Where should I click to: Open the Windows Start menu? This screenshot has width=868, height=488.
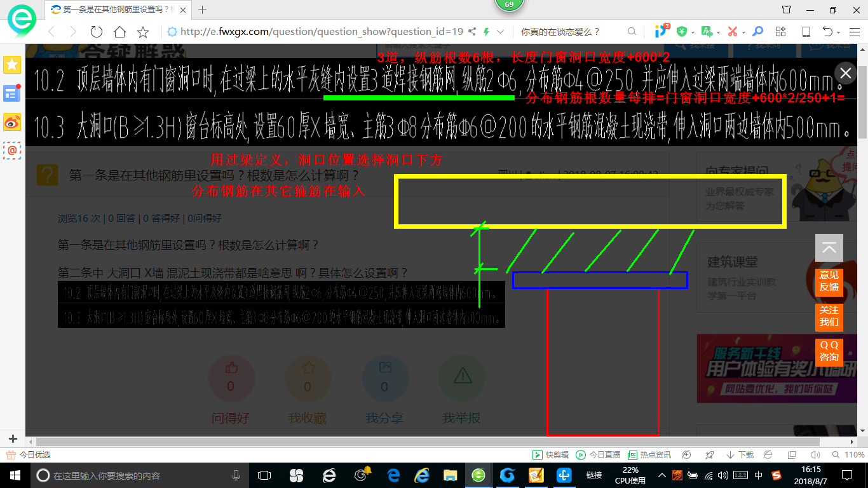point(15,475)
